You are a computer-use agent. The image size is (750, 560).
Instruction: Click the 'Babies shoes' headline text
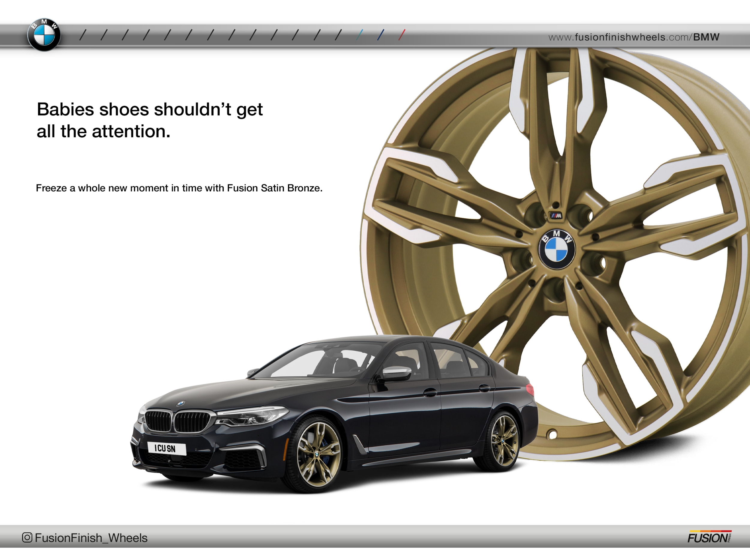pyautogui.click(x=149, y=120)
